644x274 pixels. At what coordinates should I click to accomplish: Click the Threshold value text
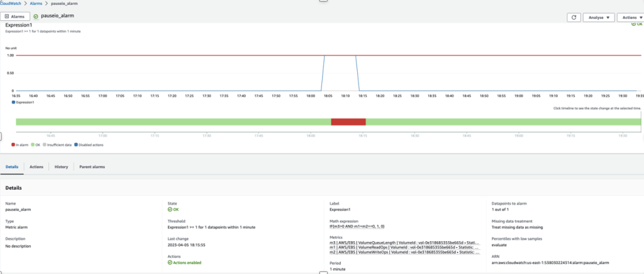coord(211,227)
